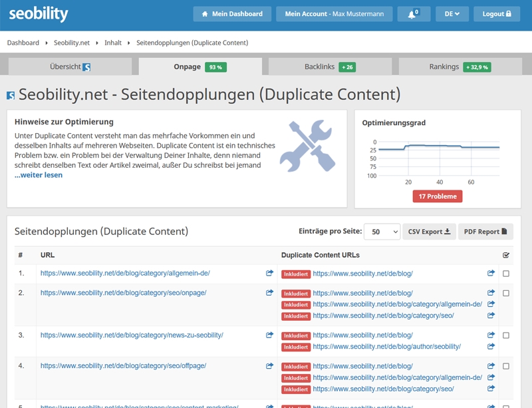
Task: Switch to the Rankings tab
Action: pos(460,67)
